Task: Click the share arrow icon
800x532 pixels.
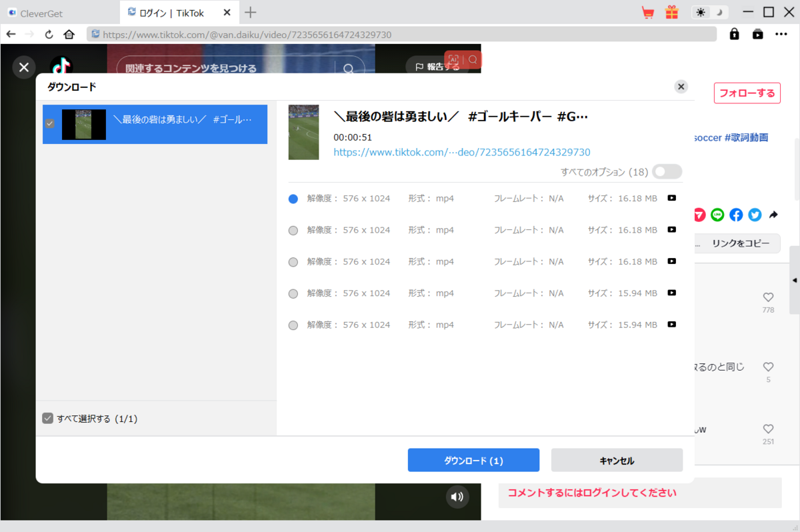Action: tap(773, 215)
